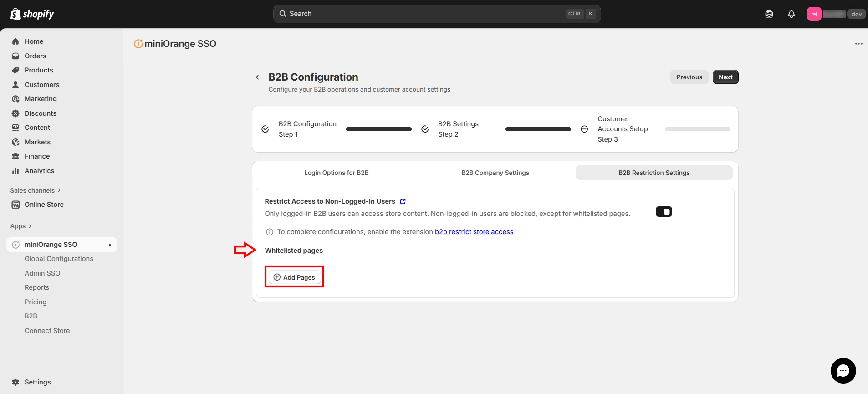
Task: Click the Online Store icon
Action: 15,205
